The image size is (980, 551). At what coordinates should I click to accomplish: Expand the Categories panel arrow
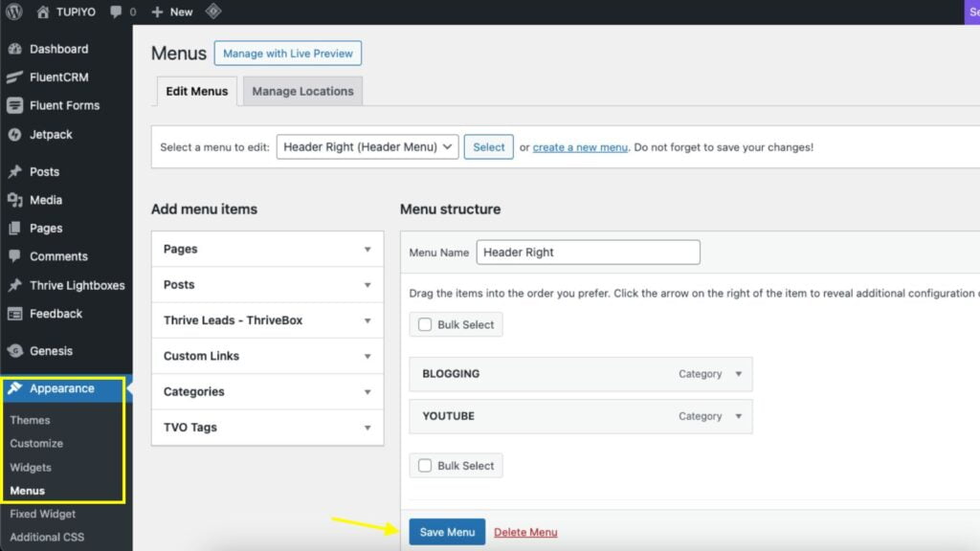[x=367, y=391]
